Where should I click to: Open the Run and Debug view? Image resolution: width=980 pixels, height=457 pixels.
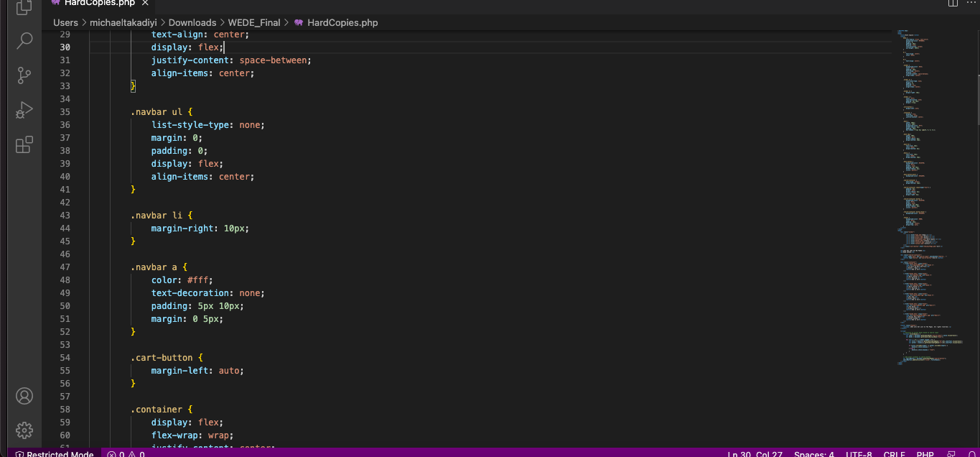click(x=24, y=110)
